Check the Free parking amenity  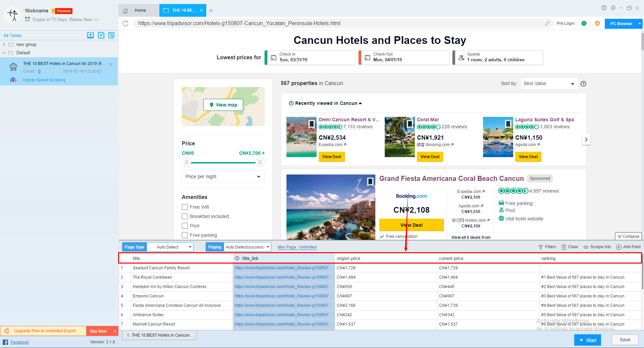coord(185,235)
